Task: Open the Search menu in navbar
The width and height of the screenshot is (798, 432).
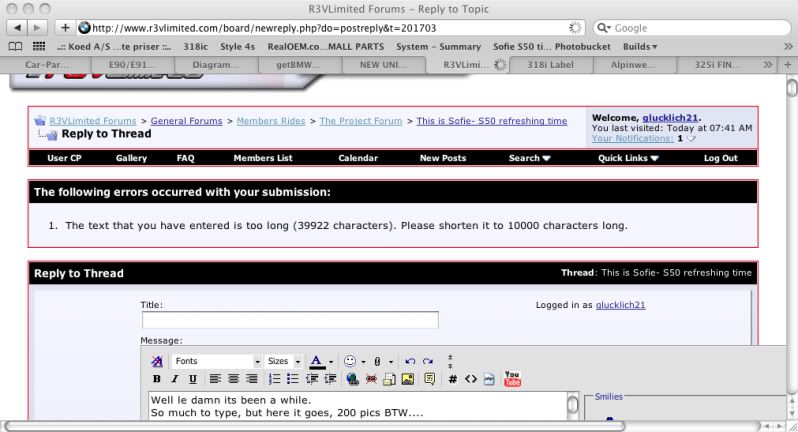Action: pyautogui.click(x=529, y=158)
